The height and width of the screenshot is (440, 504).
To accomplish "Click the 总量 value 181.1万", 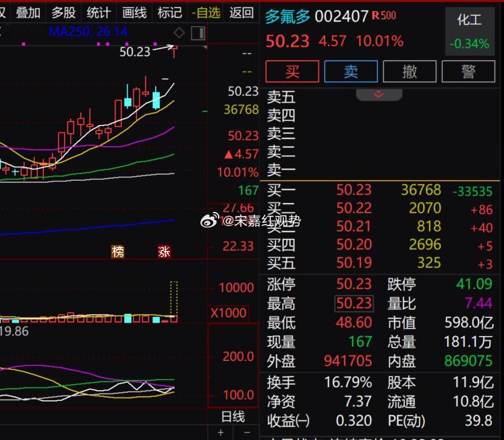I will [x=468, y=341].
